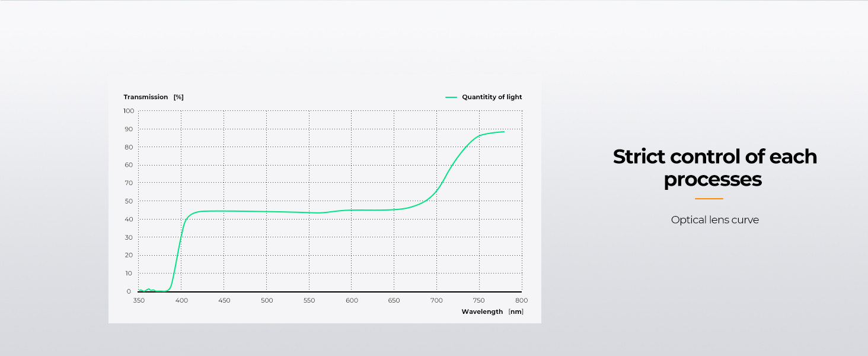Click the "Optical lens curve" subtitle
This screenshot has height=356, width=868.
click(x=714, y=220)
